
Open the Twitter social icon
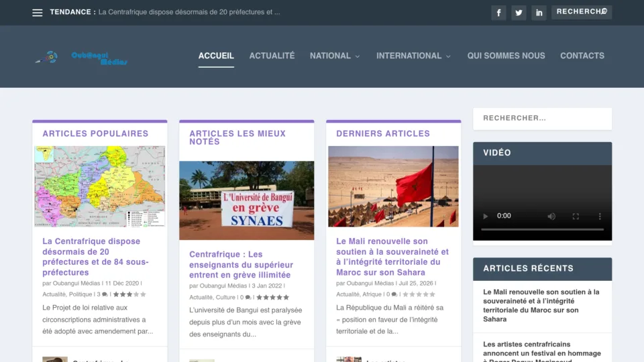519,13
